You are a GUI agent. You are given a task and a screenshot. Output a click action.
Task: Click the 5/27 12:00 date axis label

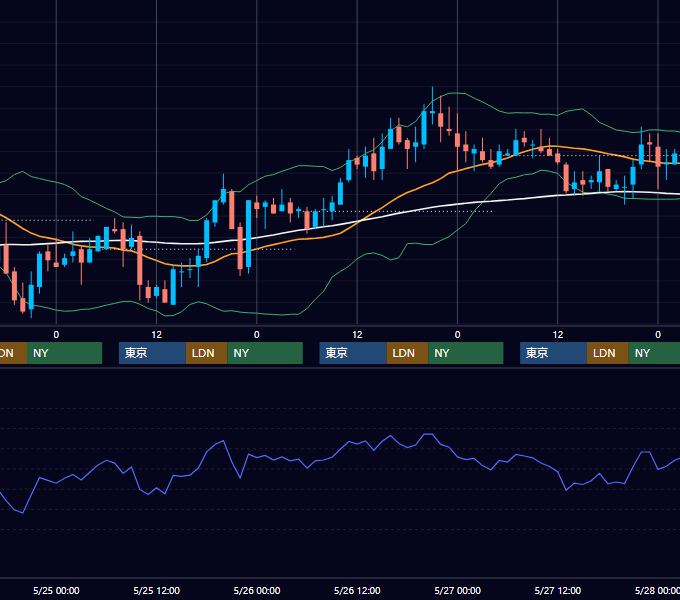558,590
